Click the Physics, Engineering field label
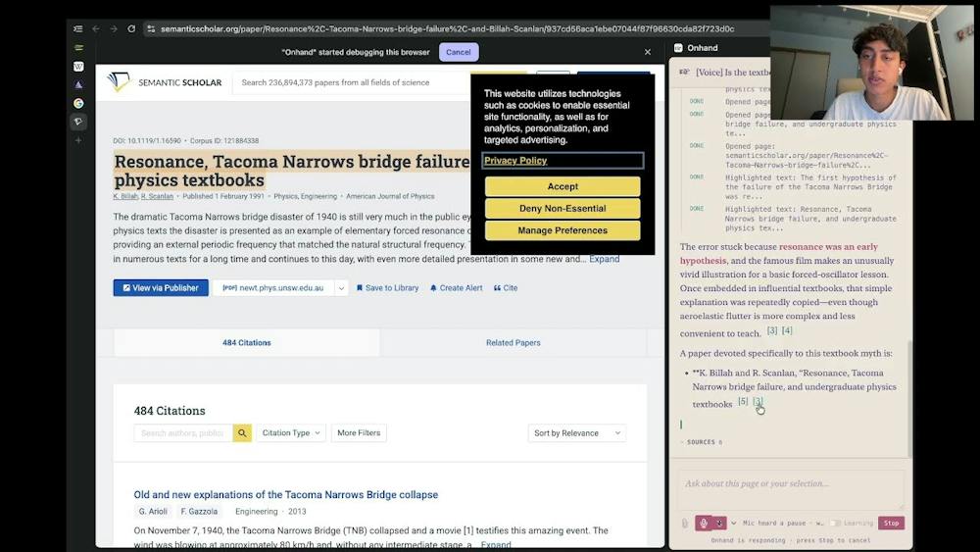Image resolution: width=980 pixels, height=552 pixels. [x=305, y=196]
